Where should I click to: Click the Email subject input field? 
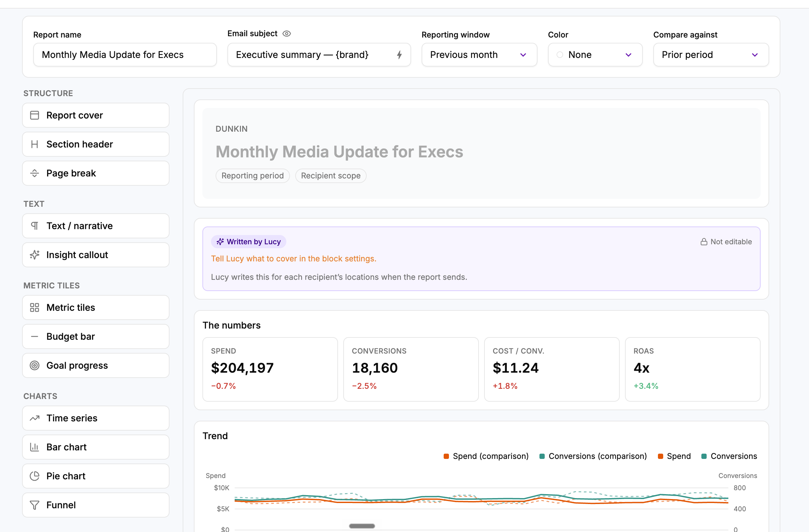click(x=319, y=55)
